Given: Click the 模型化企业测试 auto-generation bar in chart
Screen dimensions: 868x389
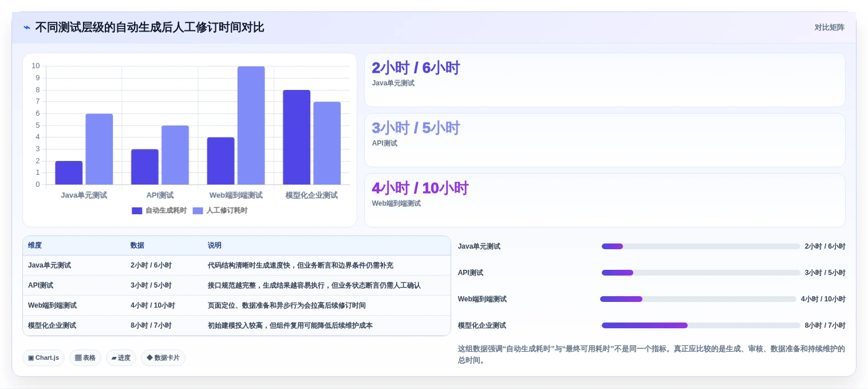Looking at the screenshot, I should [297, 137].
